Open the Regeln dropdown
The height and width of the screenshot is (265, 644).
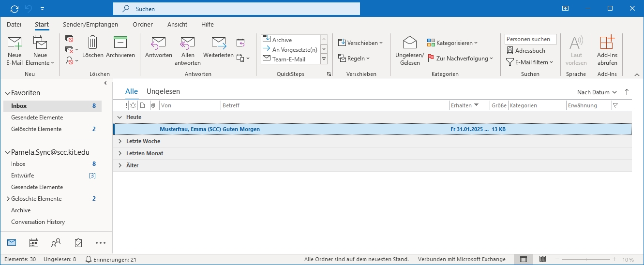pos(354,59)
